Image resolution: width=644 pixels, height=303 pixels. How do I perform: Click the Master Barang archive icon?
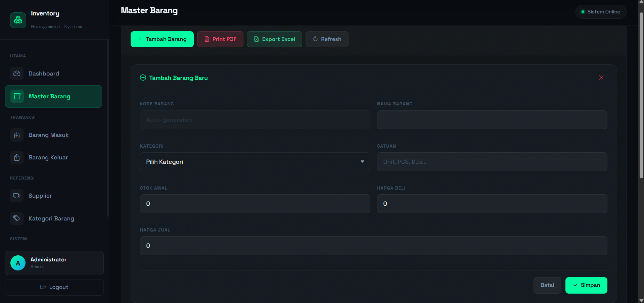17,96
